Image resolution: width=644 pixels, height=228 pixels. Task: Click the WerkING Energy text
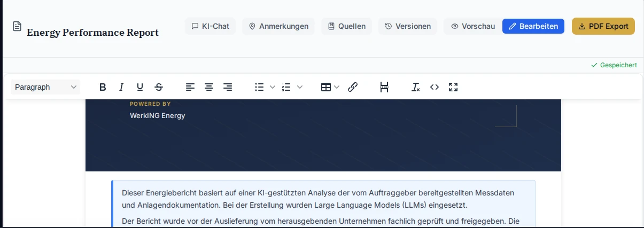coord(157,115)
